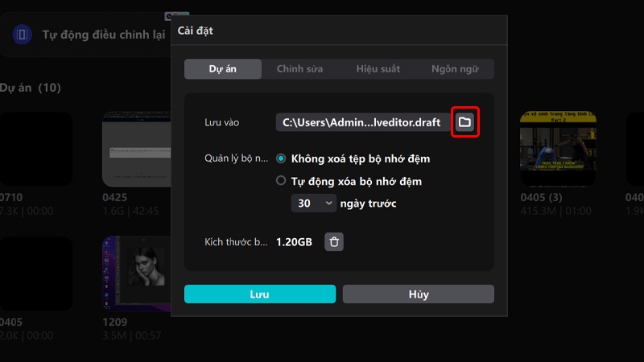
Task: Click the 'Lưu vào' label
Action: (222, 122)
